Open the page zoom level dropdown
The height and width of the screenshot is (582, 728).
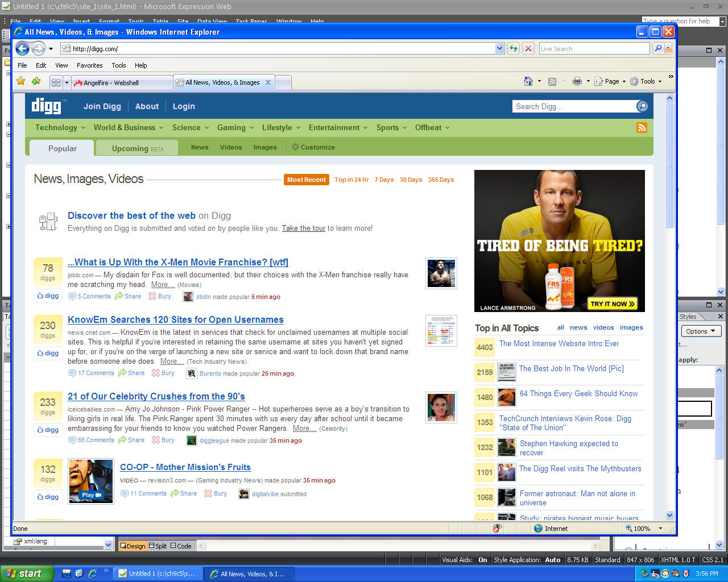660,528
